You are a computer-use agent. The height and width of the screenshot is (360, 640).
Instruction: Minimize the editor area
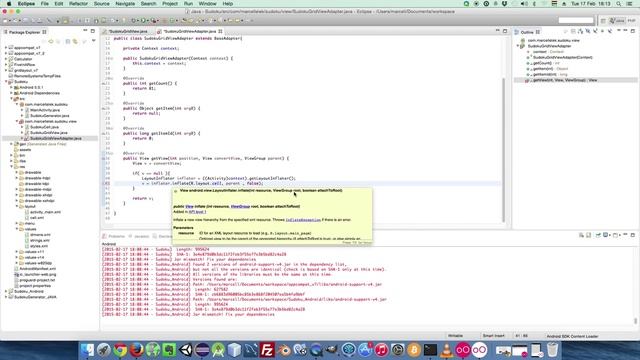498,31
